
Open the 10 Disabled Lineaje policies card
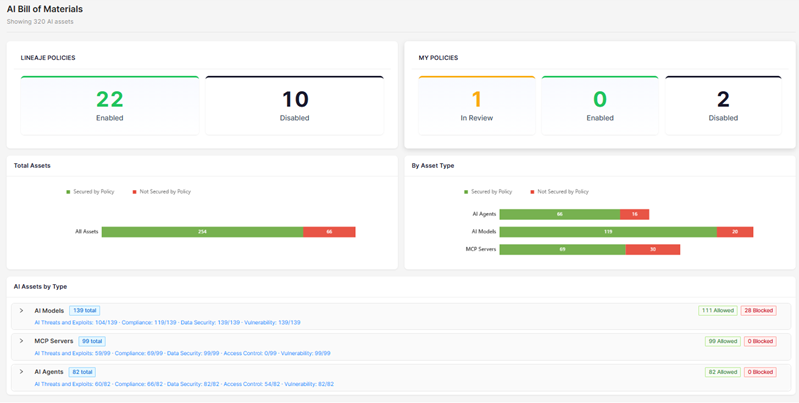click(x=294, y=105)
